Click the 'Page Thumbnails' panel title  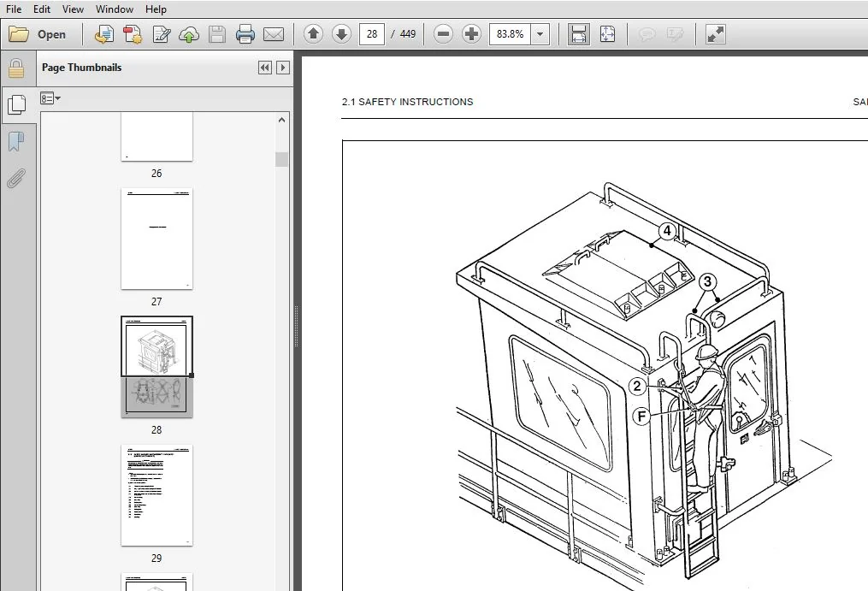pyautogui.click(x=81, y=68)
